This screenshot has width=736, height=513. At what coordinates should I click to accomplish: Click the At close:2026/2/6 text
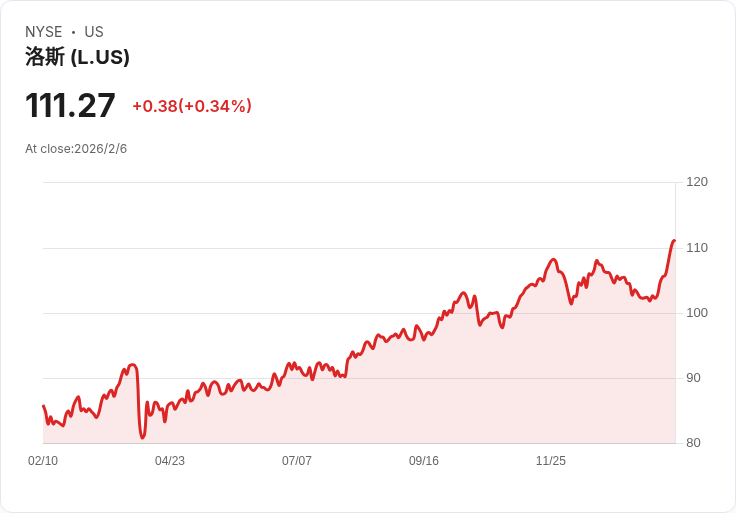[x=76, y=149]
